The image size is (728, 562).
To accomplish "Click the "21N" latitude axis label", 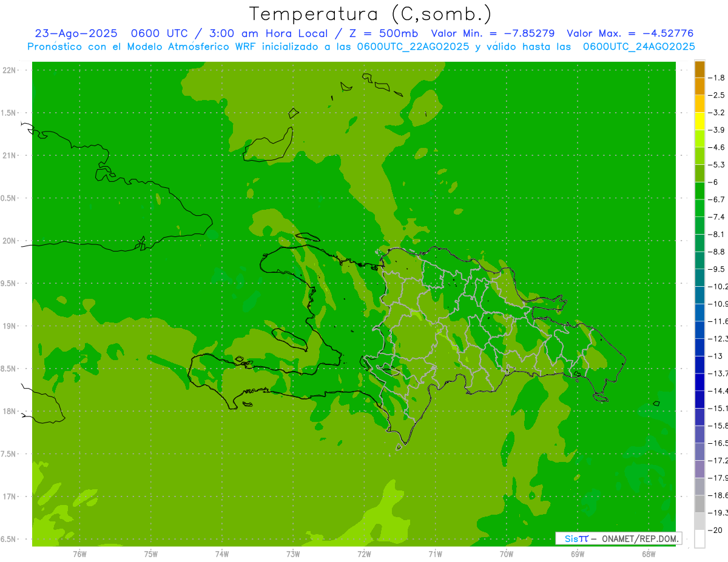I will coord(9,156).
